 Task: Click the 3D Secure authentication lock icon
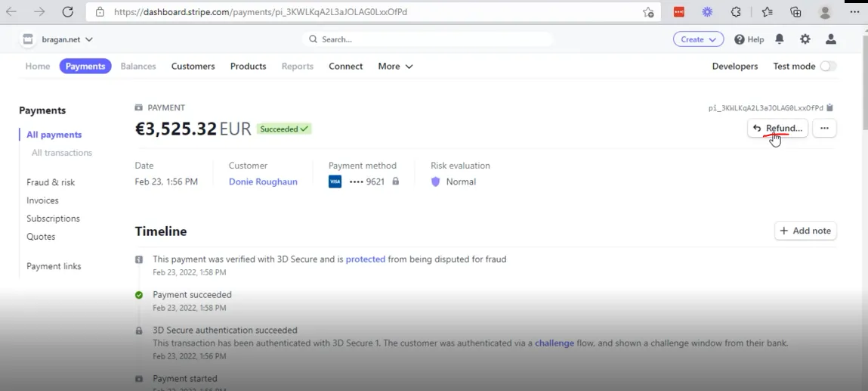139,330
